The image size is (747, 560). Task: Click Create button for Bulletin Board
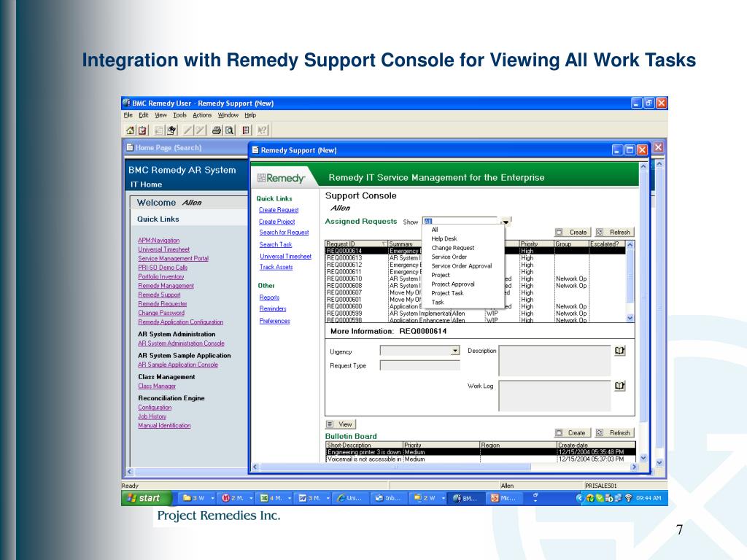[573, 433]
